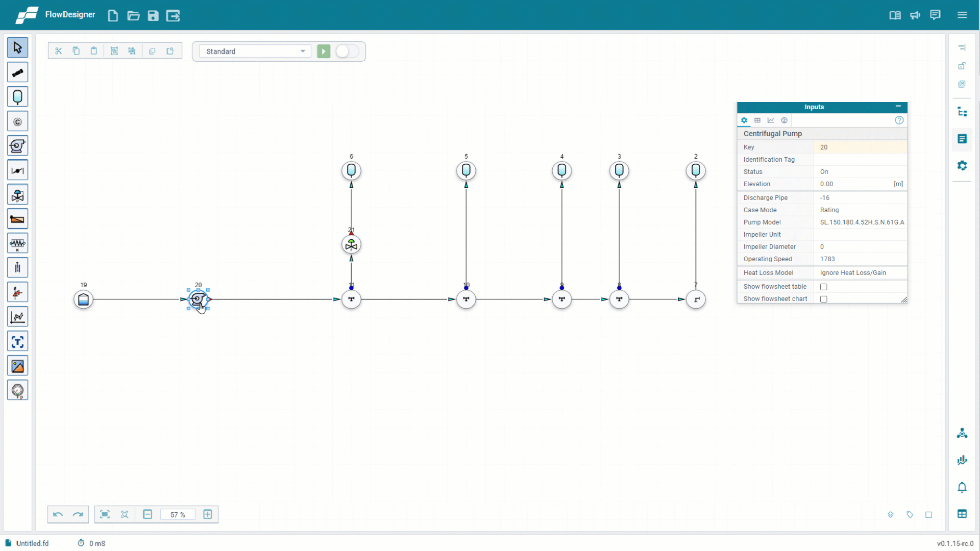Open the Standard scenario dropdown
Screen dimensions: 980x551
[255, 52]
